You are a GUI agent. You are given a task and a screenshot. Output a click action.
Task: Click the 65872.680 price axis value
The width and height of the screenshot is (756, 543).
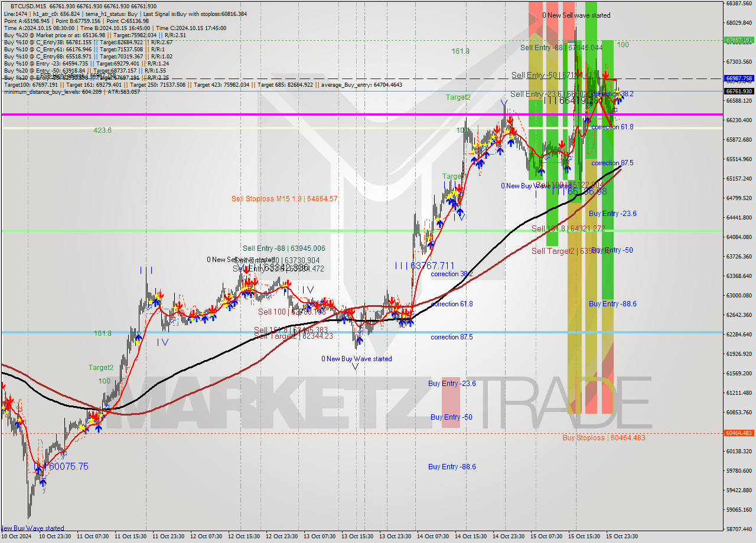(x=738, y=140)
